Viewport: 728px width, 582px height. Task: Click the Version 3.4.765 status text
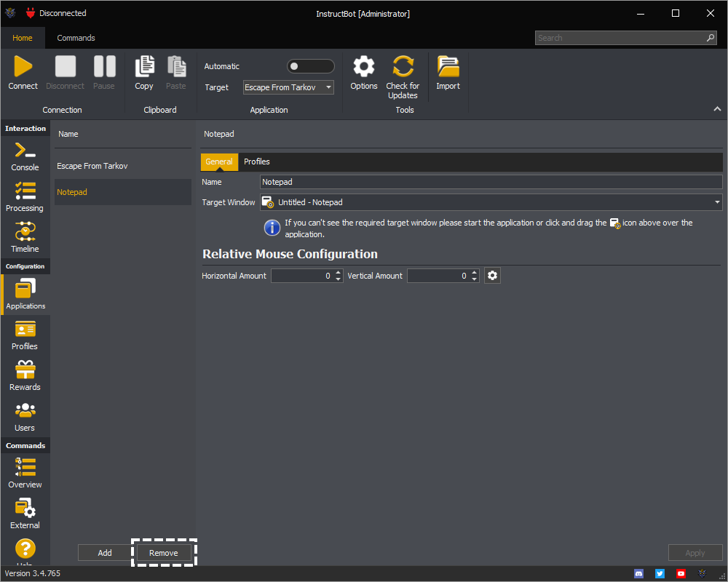click(33, 574)
